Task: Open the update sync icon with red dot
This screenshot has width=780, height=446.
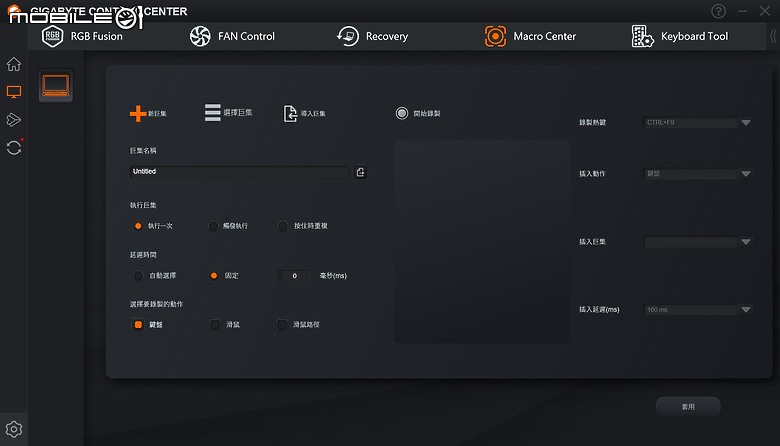Action: (14, 147)
